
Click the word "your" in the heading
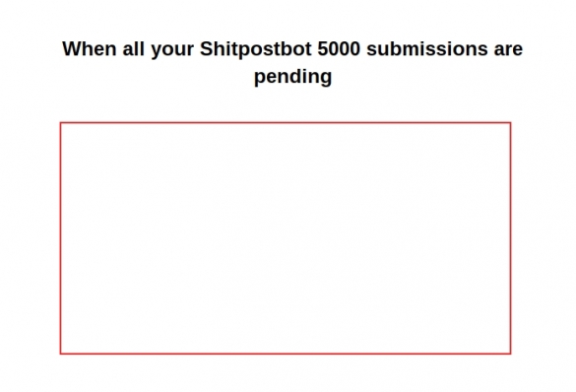(172, 50)
